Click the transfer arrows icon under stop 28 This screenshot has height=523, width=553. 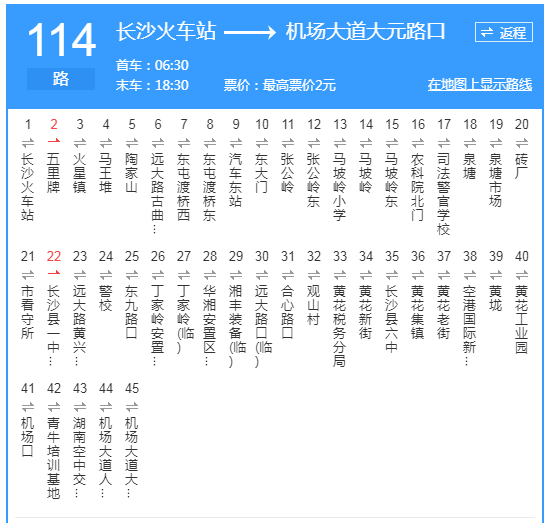coord(210,275)
